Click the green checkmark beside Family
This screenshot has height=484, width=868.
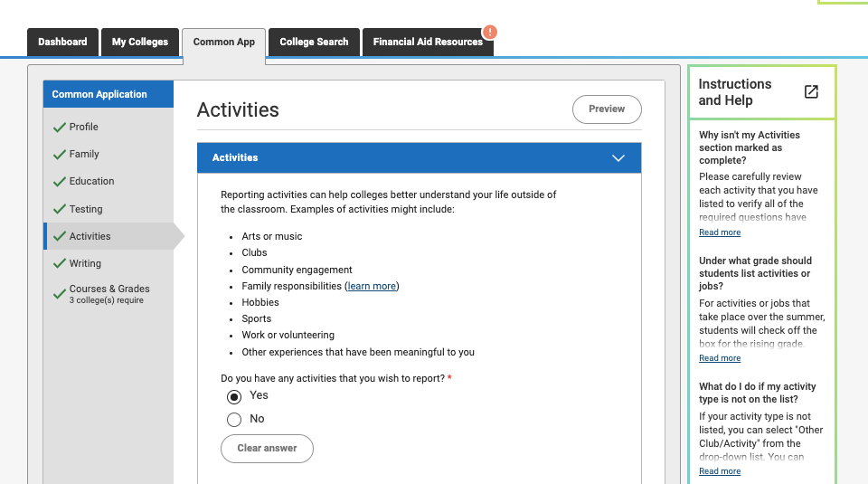pos(60,154)
